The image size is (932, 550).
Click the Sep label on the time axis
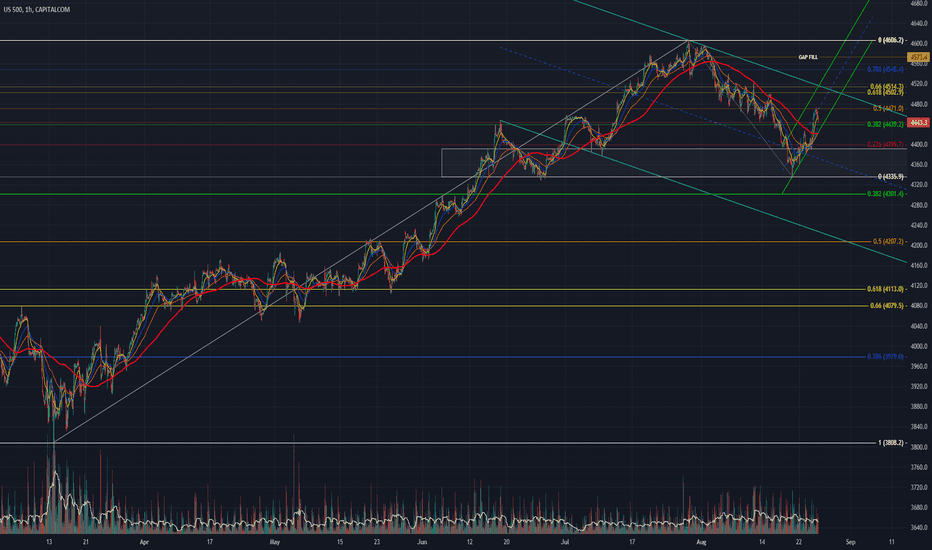[851, 542]
